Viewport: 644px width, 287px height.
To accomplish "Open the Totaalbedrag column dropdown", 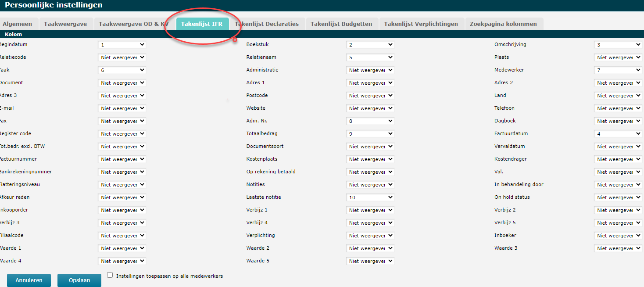I will 370,134.
